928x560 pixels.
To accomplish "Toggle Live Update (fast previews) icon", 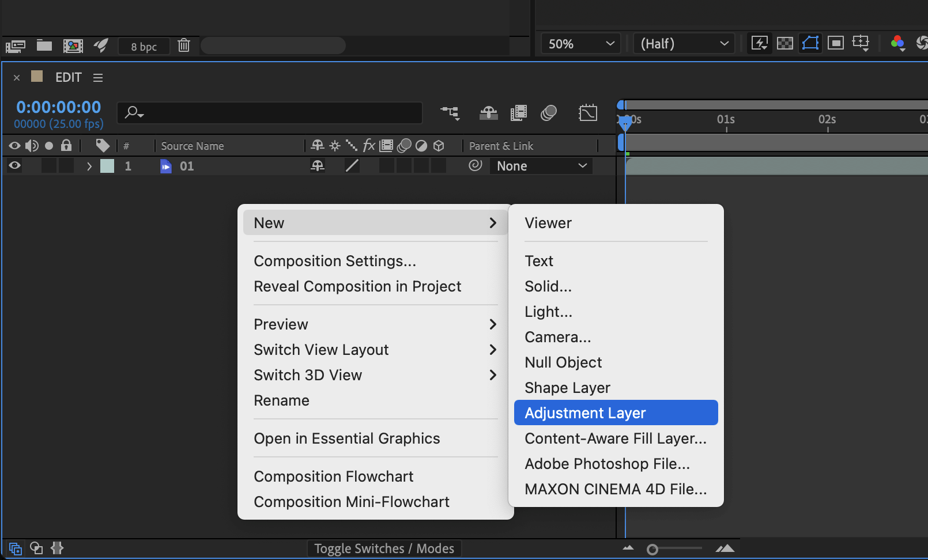I will [x=759, y=43].
